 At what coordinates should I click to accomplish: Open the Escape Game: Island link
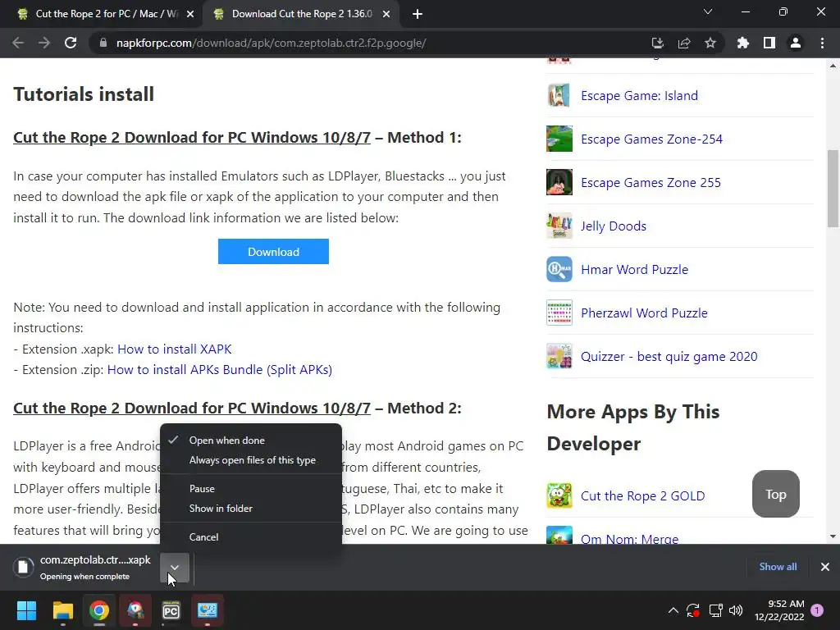click(x=639, y=95)
